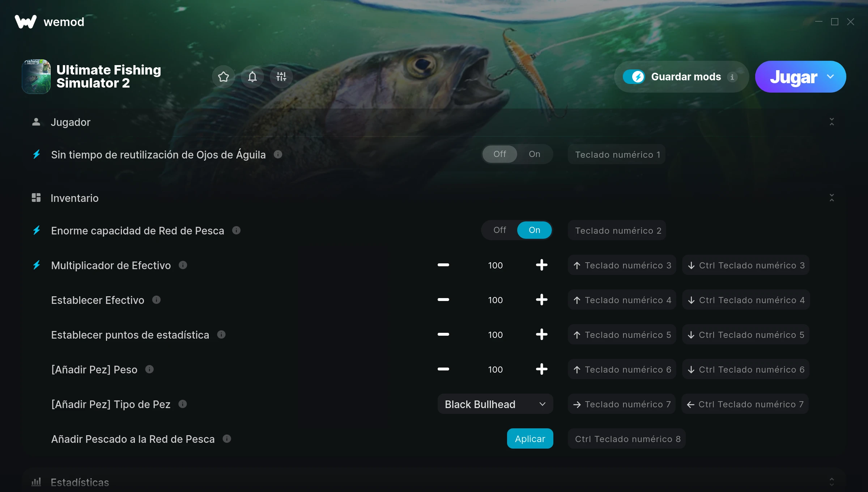Show info for Multiplicador de Efectivo
This screenshot has height=492, width=868.
coord(183,265)
